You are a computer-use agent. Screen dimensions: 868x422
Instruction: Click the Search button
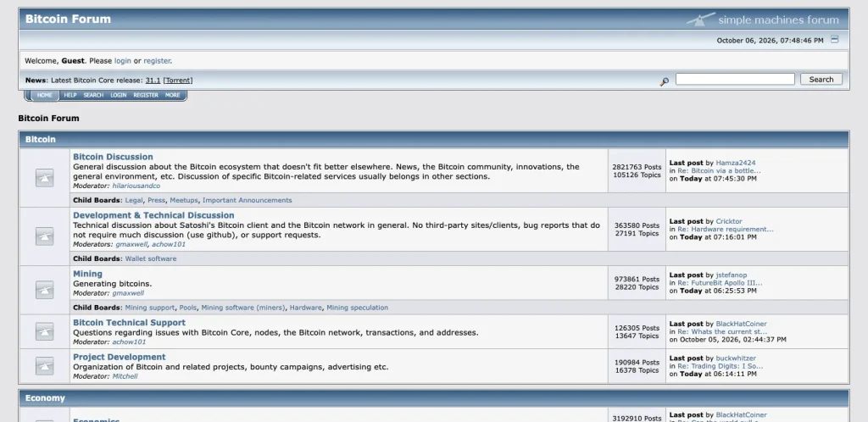[821, 79]
